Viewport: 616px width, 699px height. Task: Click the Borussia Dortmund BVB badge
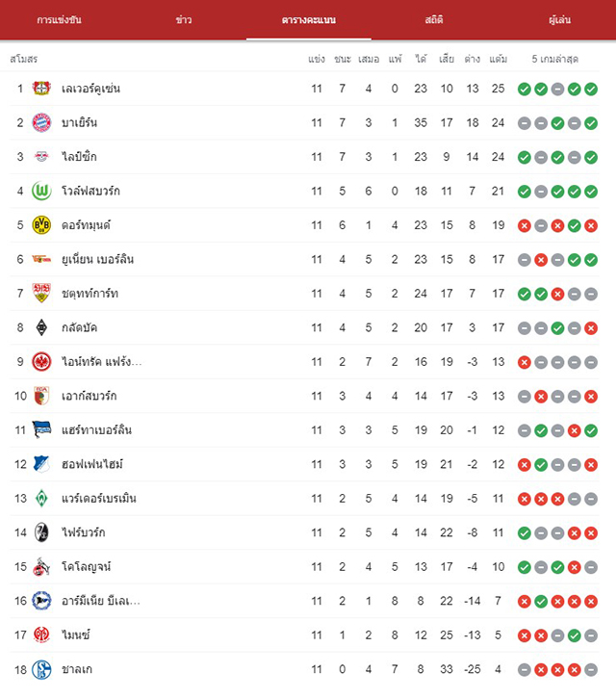(x=41, y=225)
